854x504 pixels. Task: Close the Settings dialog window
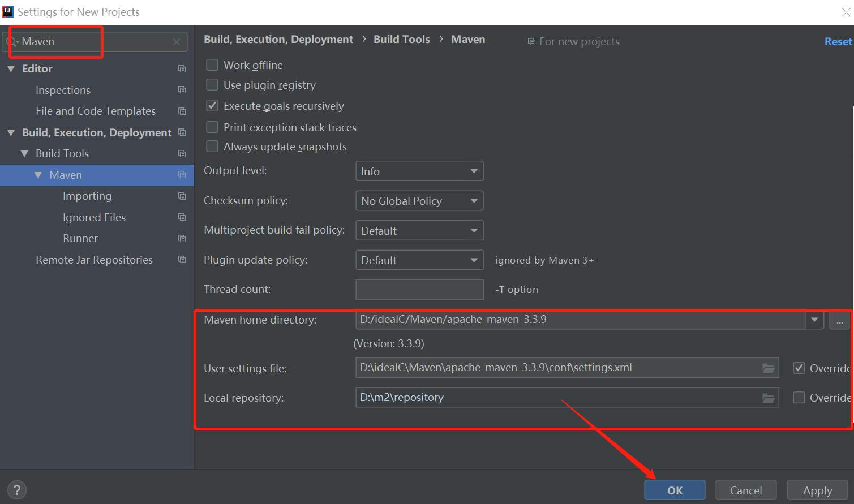pyautogui.click(x=846, y=12)
